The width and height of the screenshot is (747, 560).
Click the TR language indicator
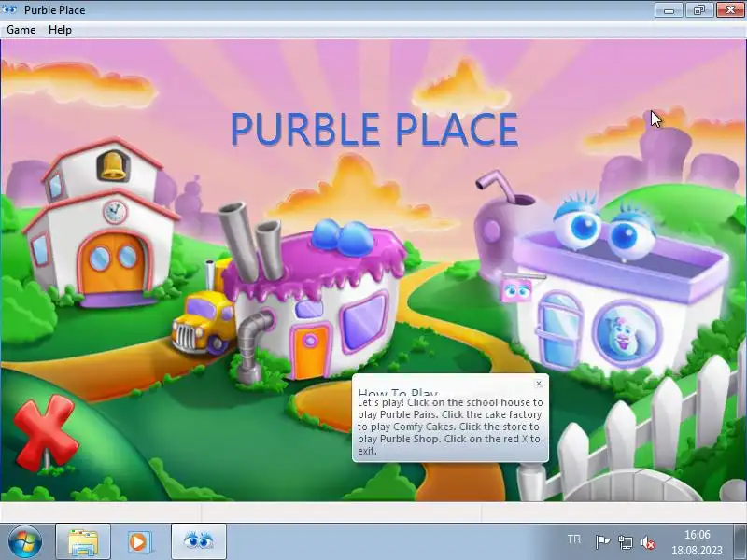pos(574,539)
